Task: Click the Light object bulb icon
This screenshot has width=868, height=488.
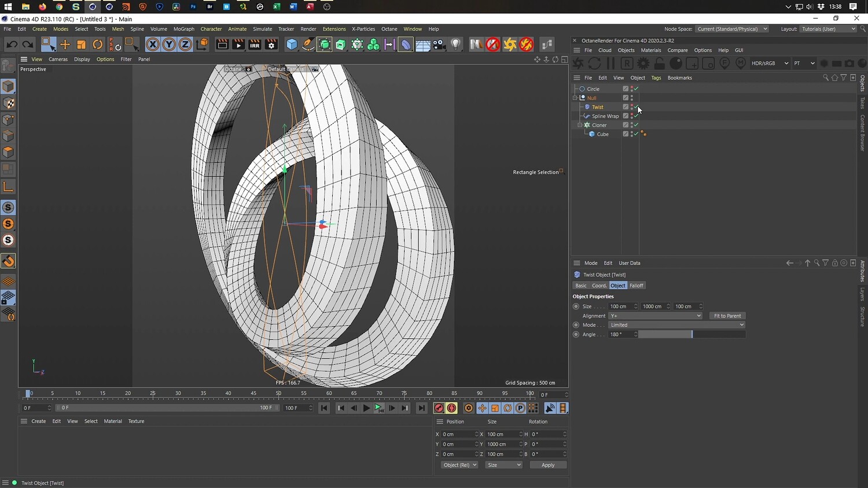Action: point(456,45)
